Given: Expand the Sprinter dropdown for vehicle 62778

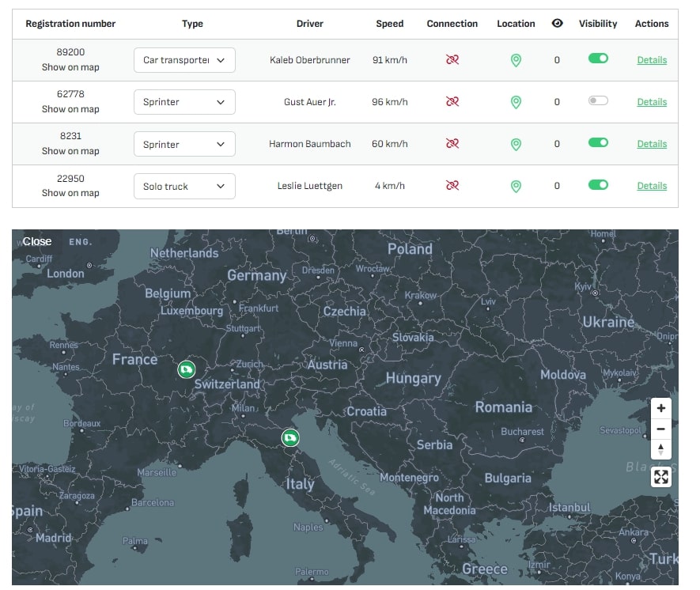Looking at the screenshot, I should pyautogui.click(x=184, y=101).
